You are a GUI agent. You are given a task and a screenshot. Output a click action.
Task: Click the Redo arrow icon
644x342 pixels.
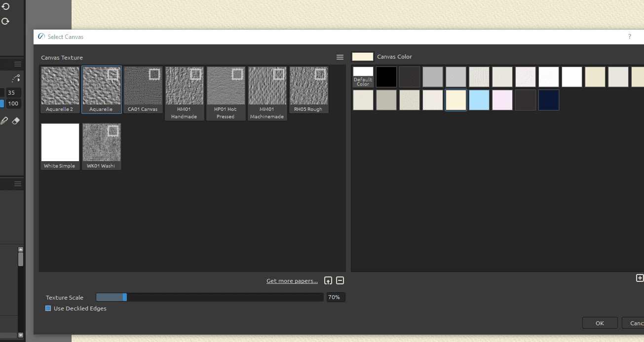coord(5,21)
